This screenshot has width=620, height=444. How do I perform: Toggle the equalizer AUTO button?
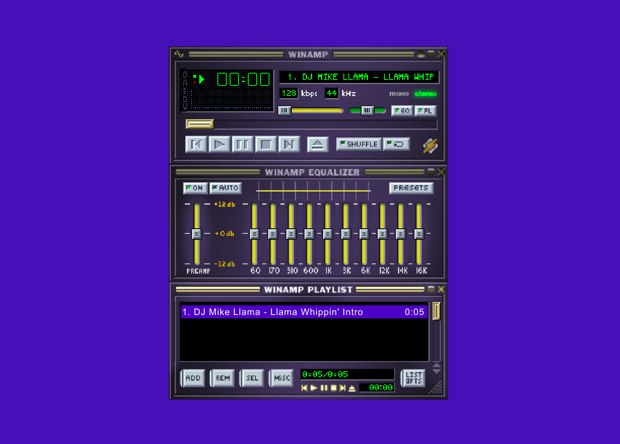(x=225, y=188)
